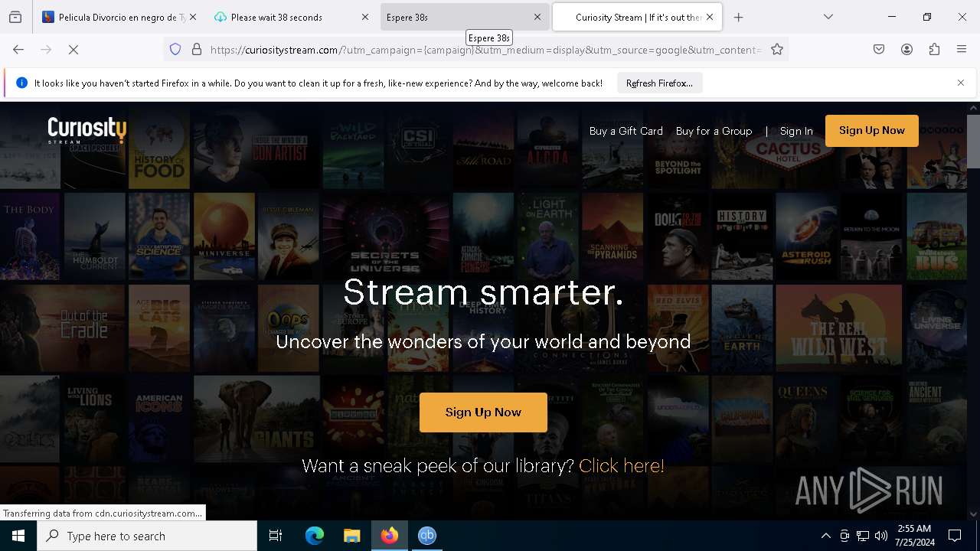Open tracking protection shield icon

(175, 50)
